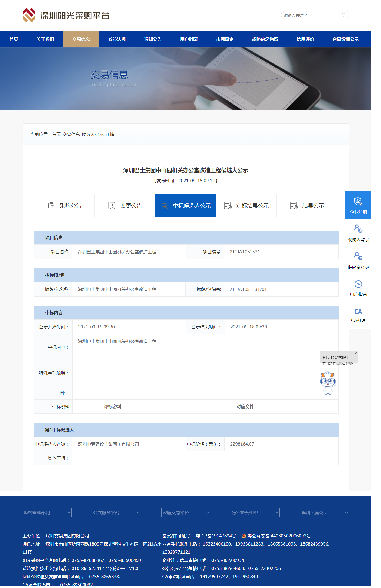This screenshot has width=381, height=588.
Task: Click end time 2021-09-18 09:30
Action: pyautogui.click(x=249, y=327)
